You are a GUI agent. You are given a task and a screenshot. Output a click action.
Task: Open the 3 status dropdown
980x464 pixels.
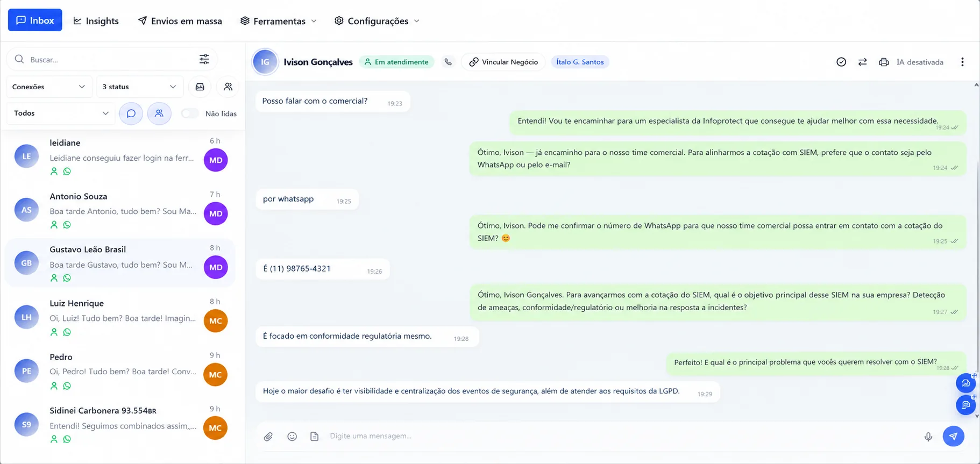pos(140,87)
